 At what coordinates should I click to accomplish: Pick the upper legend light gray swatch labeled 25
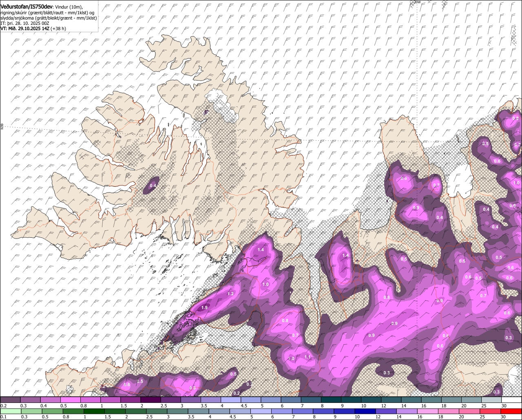coord(491,400)
